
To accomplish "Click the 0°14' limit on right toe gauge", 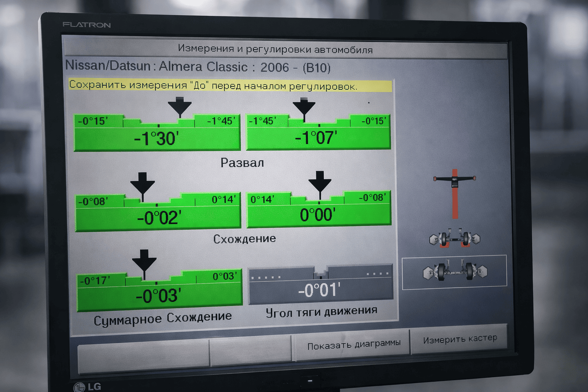I will (x=263, y=199).
